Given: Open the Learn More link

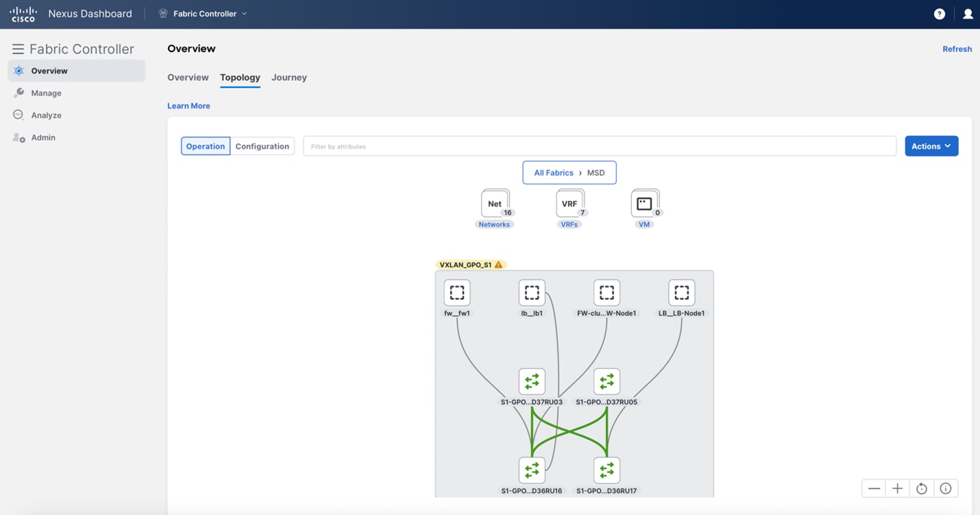Looking at the screenshot, I should pyautogui.click(x=188, y=106).
